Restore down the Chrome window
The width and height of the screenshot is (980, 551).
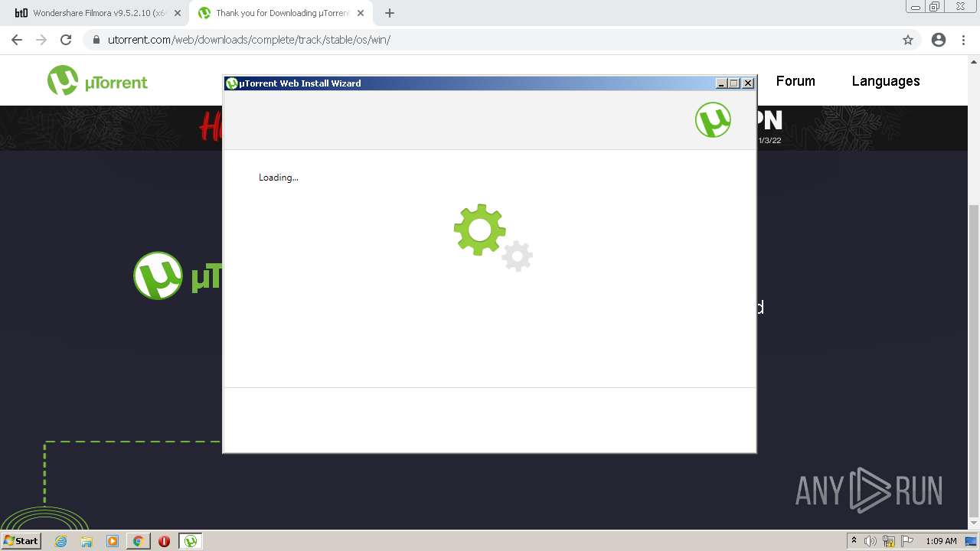pyautogui.click(x=935, y=6)
